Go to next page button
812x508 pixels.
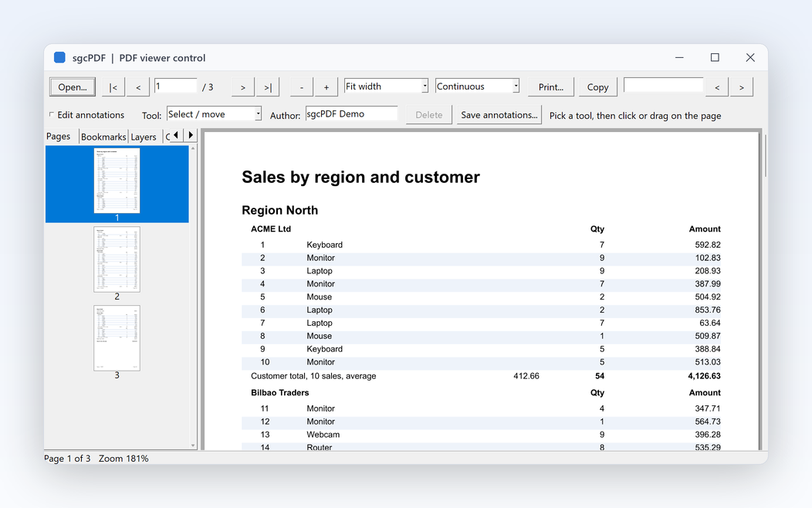[243, 87]
